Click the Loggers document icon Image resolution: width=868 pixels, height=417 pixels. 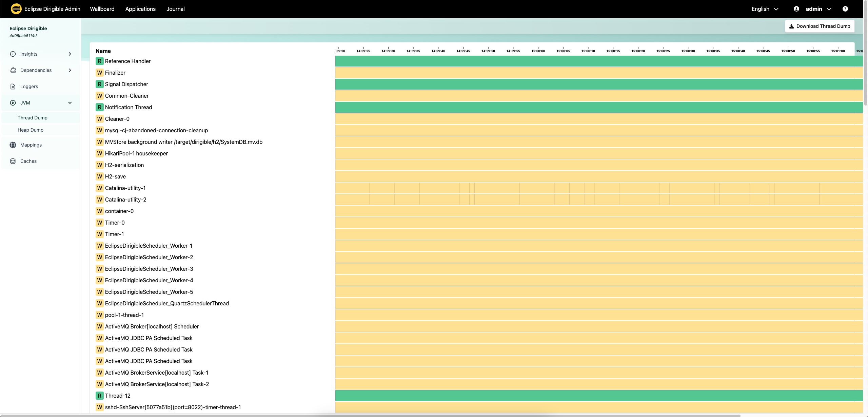click(13, 87)
